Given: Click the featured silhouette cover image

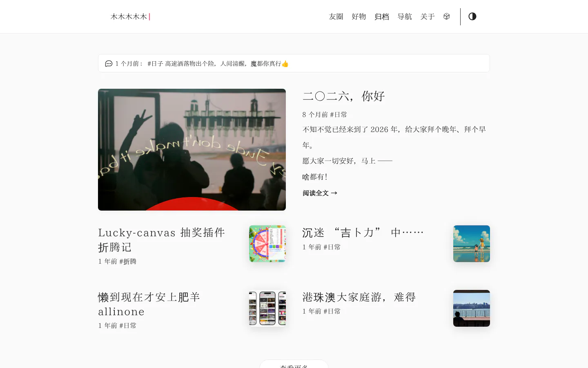Looking at the screenshot, I should click(x=192, y=150).
